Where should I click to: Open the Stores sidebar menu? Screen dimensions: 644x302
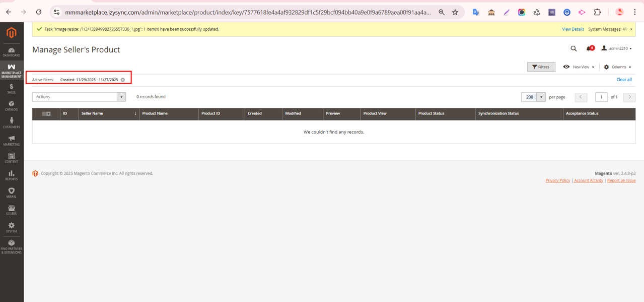point(12,210)
